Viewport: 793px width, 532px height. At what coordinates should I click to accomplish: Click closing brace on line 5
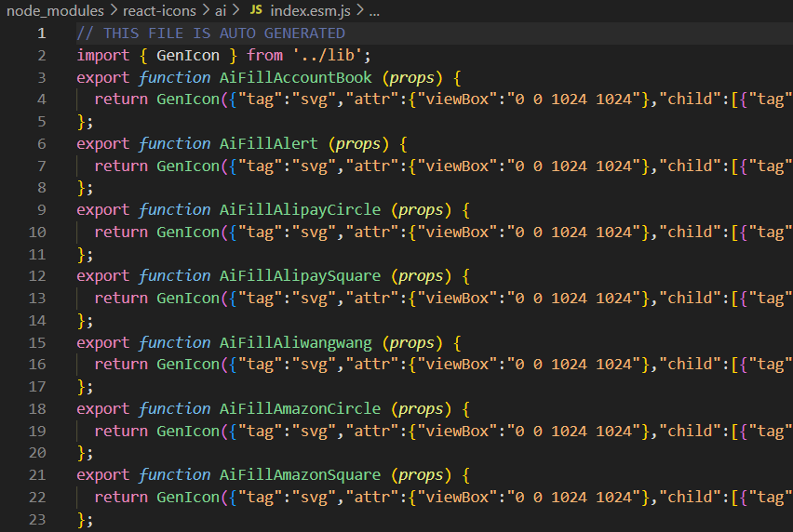[81, 122]
